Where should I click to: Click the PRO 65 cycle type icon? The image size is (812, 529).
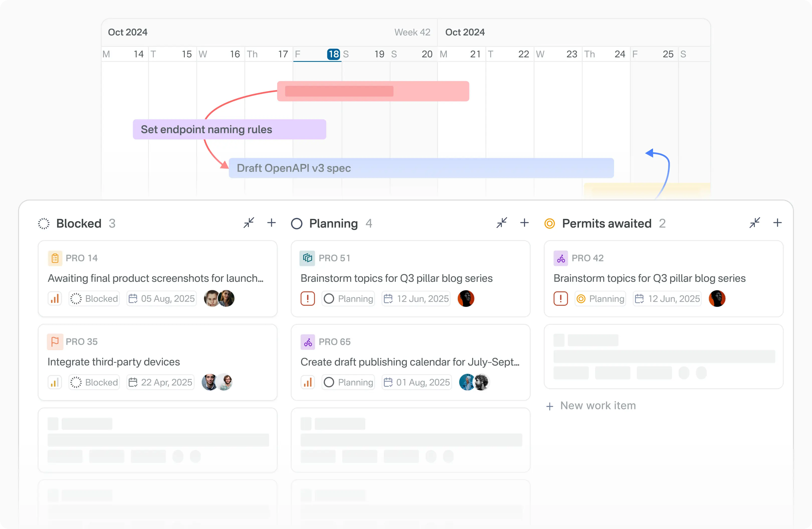[x=308, y=341]
